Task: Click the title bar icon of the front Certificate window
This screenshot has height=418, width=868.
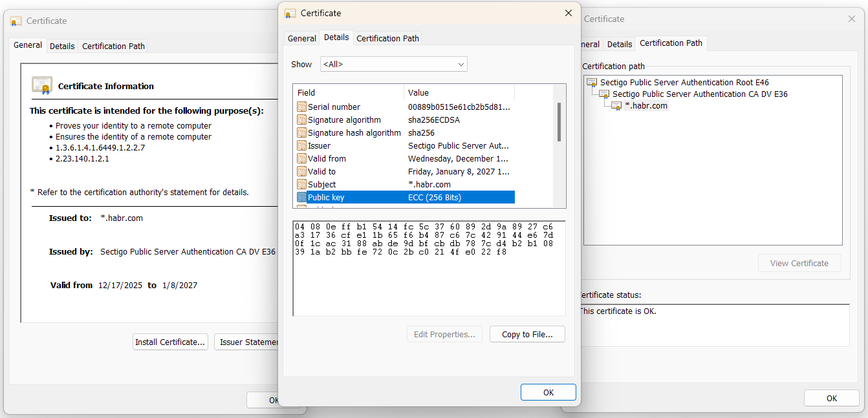Action: (290, 13)
